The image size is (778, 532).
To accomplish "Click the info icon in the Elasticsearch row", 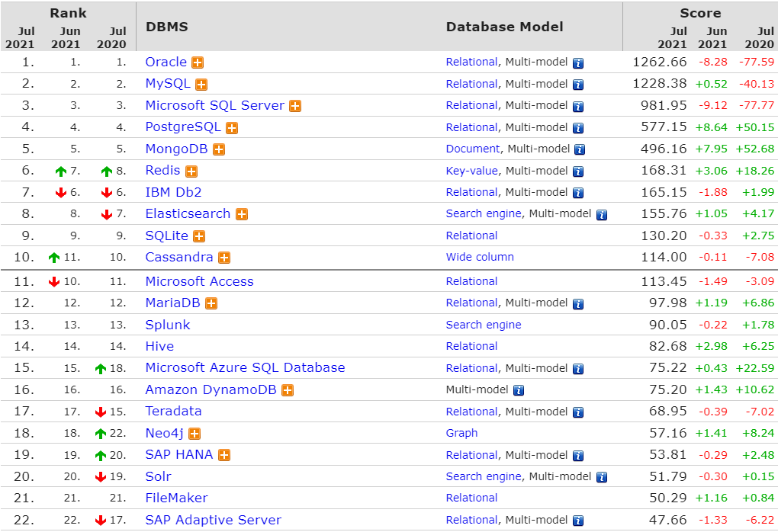I will [602, 215].
